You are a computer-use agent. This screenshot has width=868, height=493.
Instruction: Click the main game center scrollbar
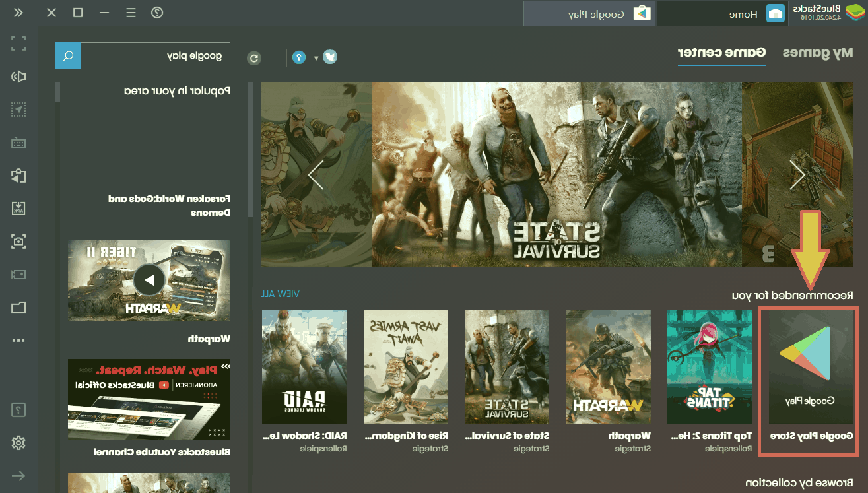[250, 150]
